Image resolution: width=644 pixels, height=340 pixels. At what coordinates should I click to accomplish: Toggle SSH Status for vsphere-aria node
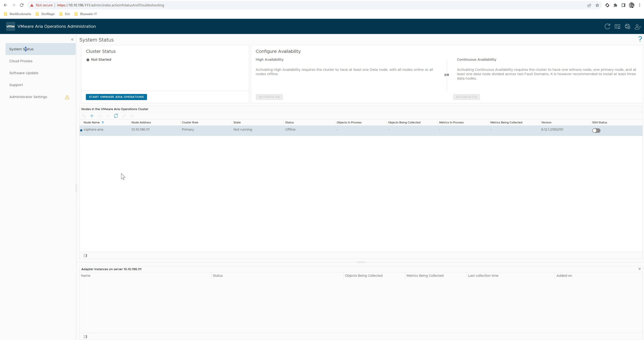(596, 131)
